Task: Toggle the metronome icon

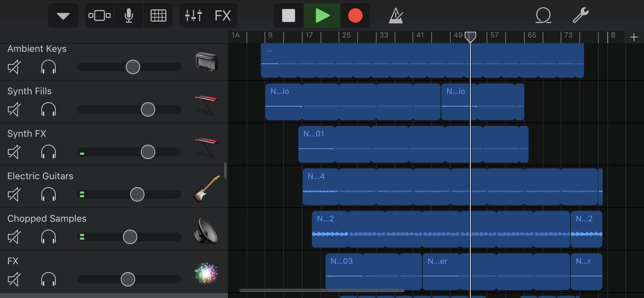Action: pyautogui.click(x=396, y=16)
